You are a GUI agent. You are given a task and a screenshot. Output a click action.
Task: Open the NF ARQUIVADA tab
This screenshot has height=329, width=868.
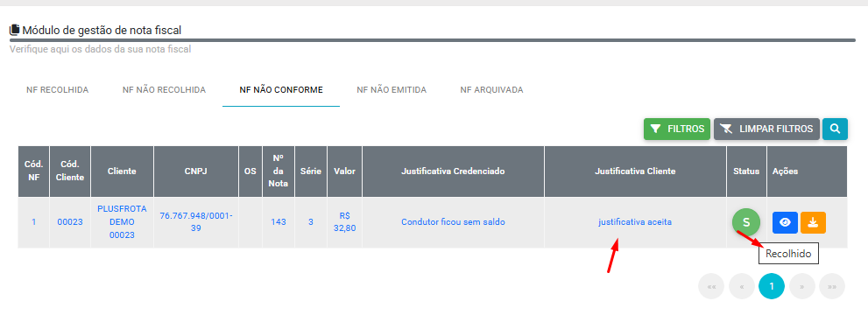[491, 89]
